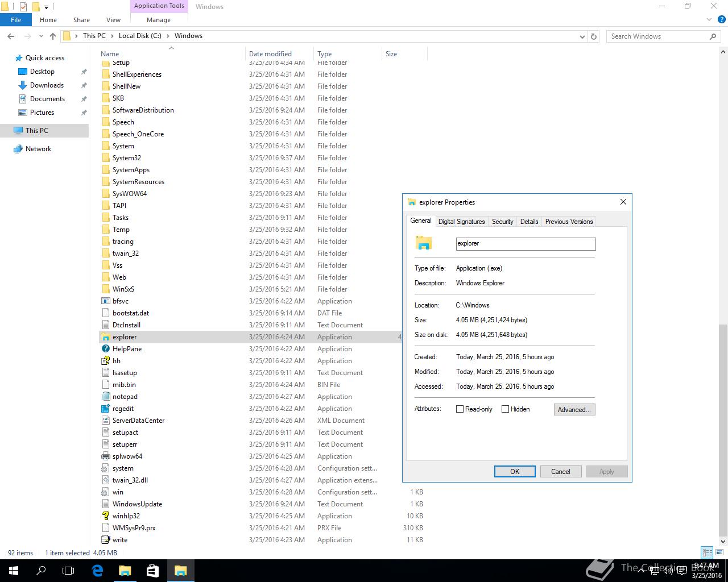The height and width of the screenshot is (582, 728).
Task: Switch to Details view layout icon
Action: (x=707, y=552)
